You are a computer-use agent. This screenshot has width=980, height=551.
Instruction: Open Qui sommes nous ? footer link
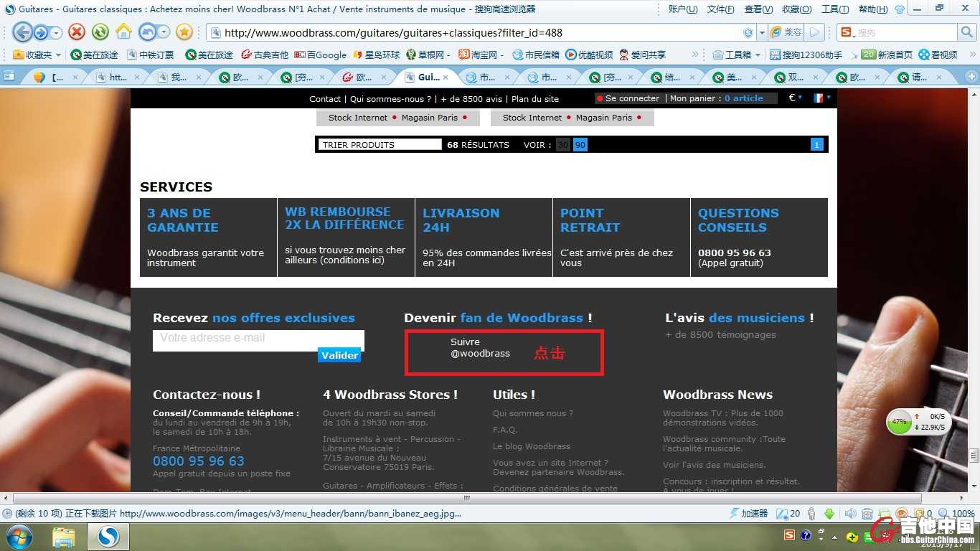(x=533, y=413)
